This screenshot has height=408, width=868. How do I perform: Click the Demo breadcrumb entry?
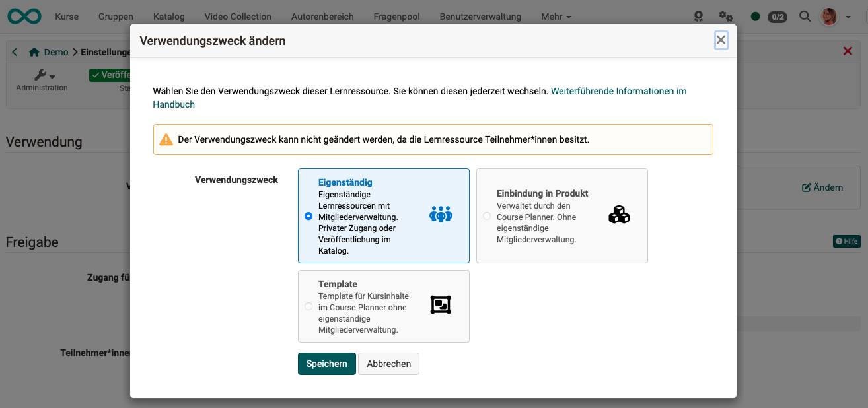56,51
